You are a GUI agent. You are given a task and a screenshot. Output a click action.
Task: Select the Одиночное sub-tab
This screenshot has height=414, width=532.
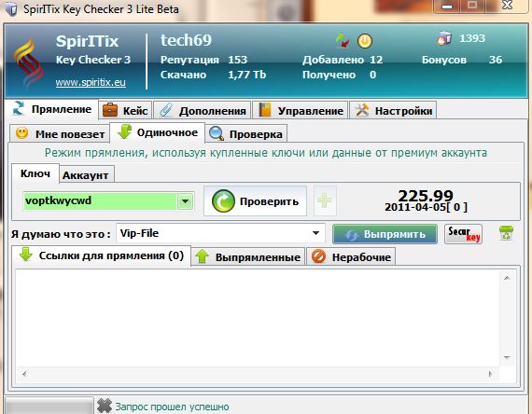point(158,132)
